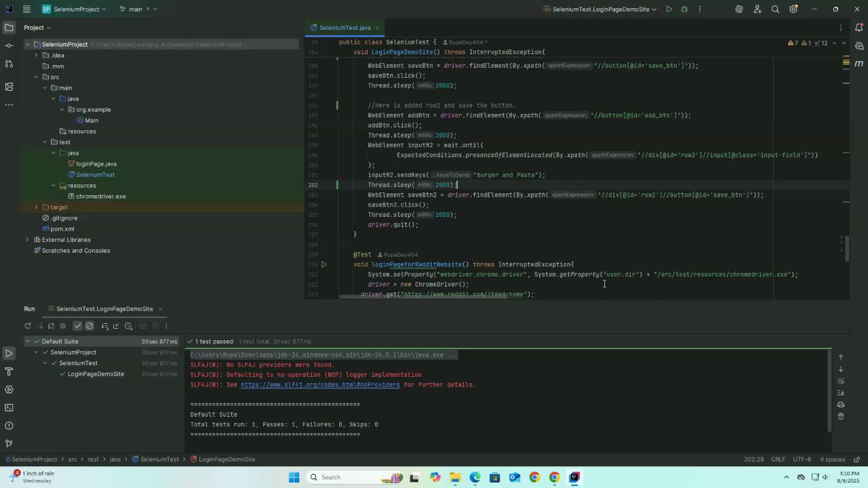Expand the .idea folder

(x=37, y=56)
